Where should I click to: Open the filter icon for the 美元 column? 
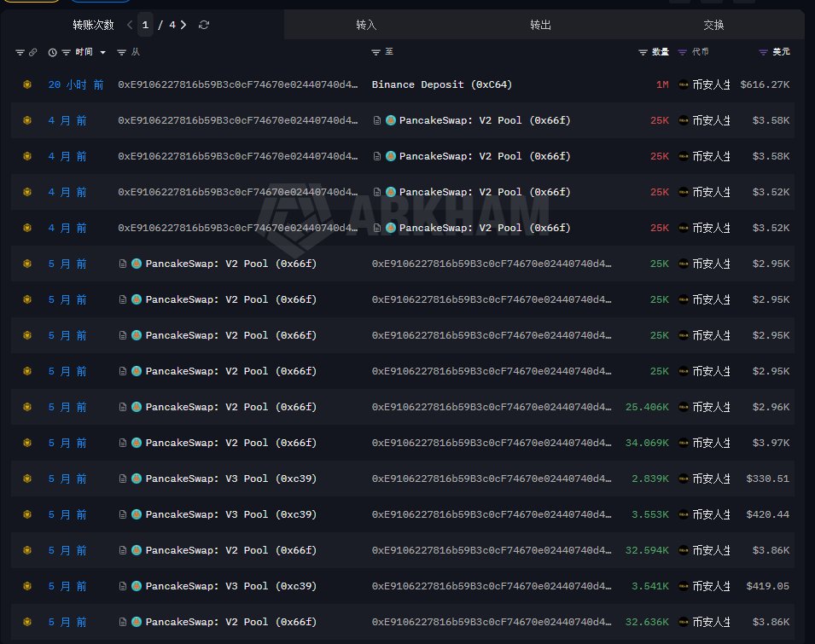click(x=763, y=52)
